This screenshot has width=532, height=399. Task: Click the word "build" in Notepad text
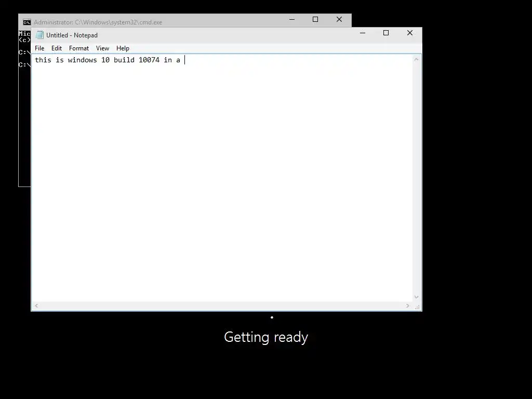coord(124,60)
